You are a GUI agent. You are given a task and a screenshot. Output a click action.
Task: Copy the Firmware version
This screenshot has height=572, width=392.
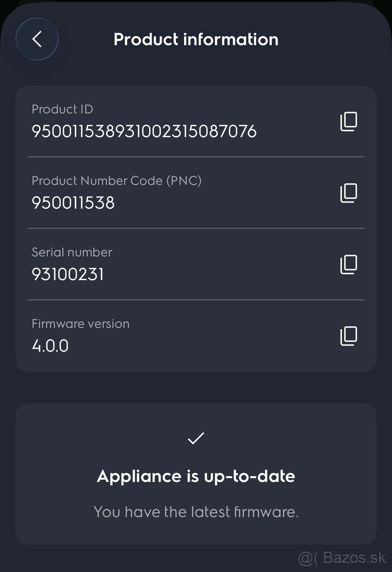(x=349, y=336)
